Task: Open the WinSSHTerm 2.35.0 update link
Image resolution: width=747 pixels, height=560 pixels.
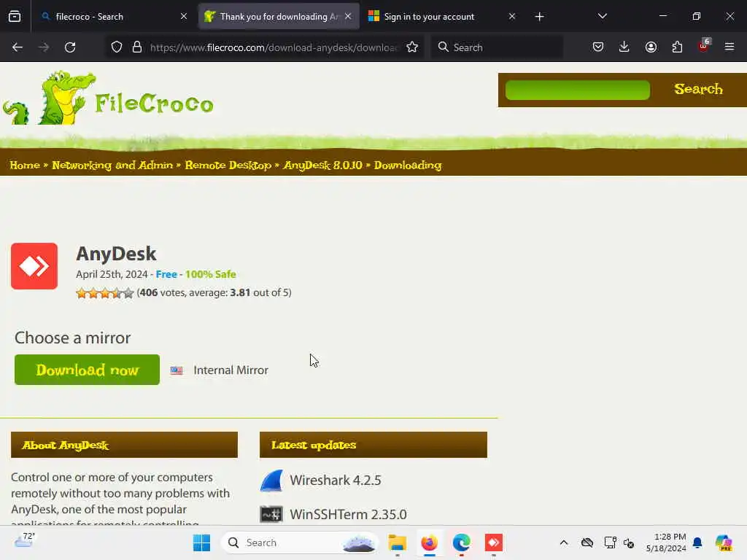Action: (x=348, y=514)
